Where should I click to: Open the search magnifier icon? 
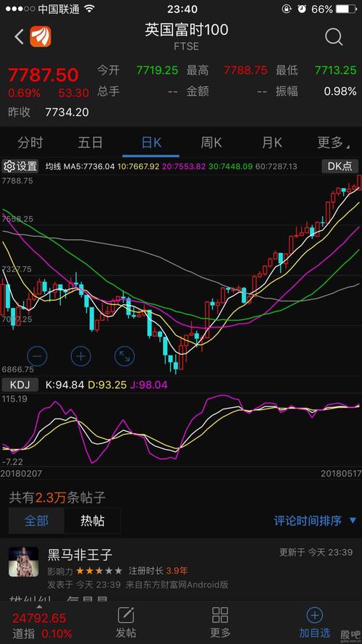(x=334, y=38)
